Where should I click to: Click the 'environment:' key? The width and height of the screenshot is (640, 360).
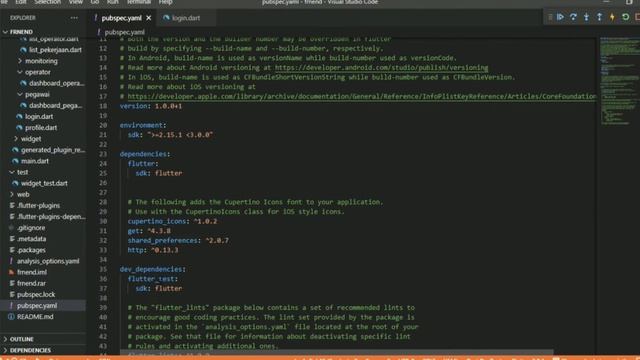(143, 125)
